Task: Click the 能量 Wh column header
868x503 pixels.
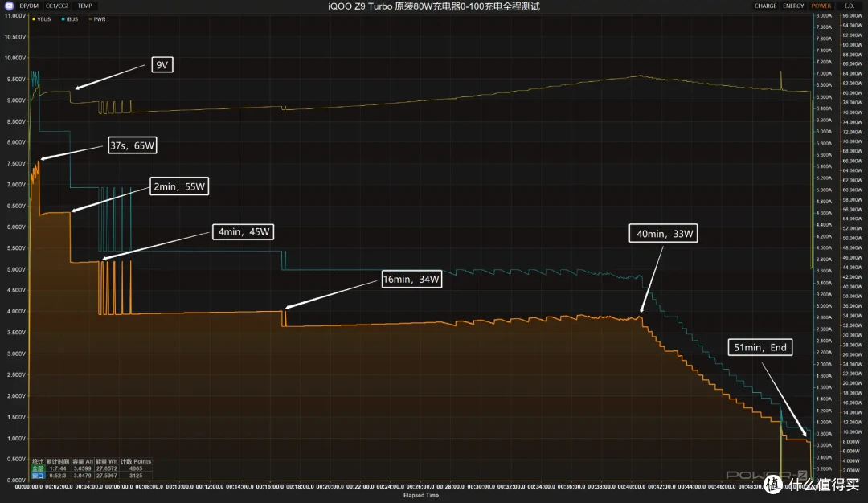Action: [106, 461]
